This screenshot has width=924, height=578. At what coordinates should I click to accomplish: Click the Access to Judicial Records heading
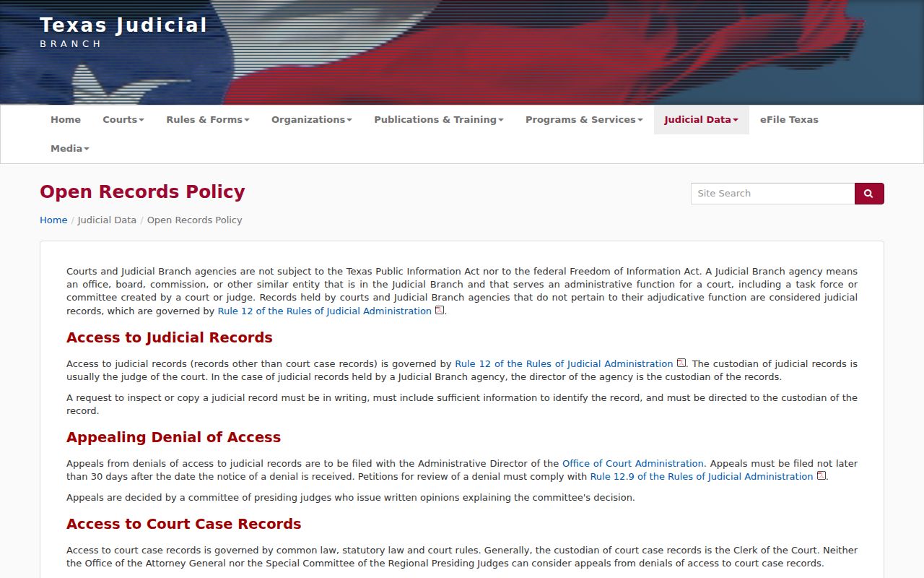click(x=170, y=337)
